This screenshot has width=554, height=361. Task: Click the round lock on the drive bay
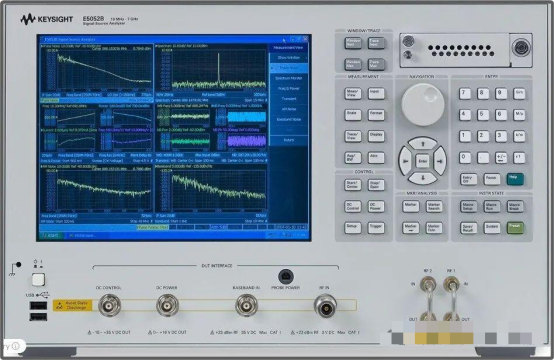[x=521, y=47]
